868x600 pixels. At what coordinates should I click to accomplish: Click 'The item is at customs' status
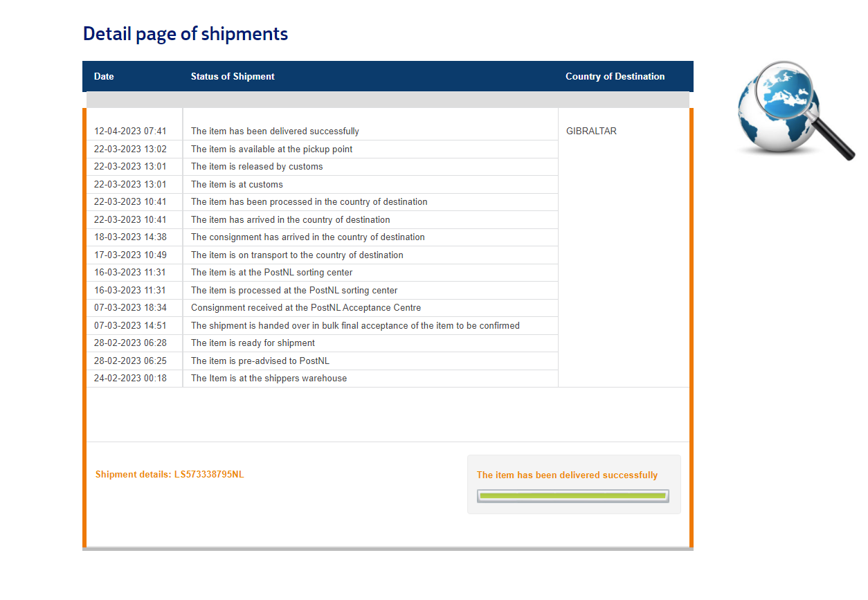237,185
